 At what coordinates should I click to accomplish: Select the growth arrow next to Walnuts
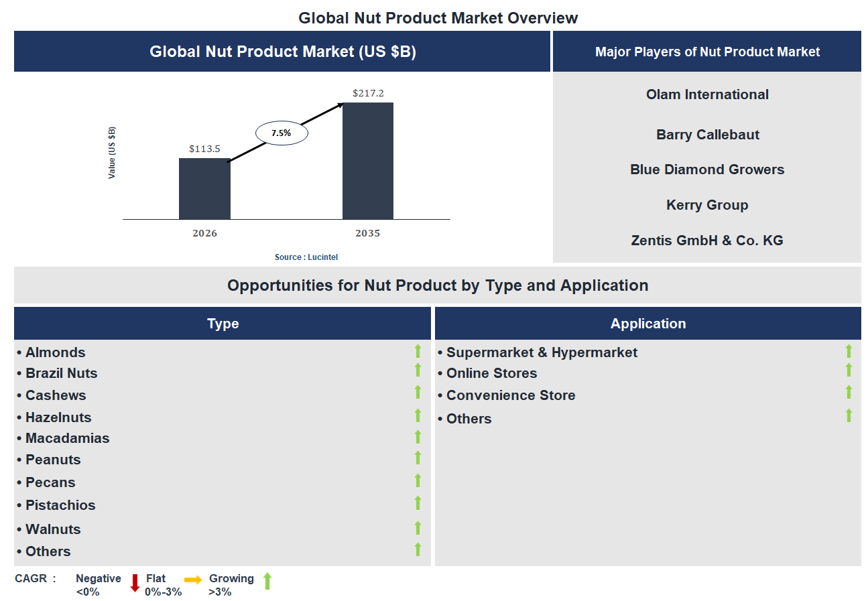click(x=417, y=528)
